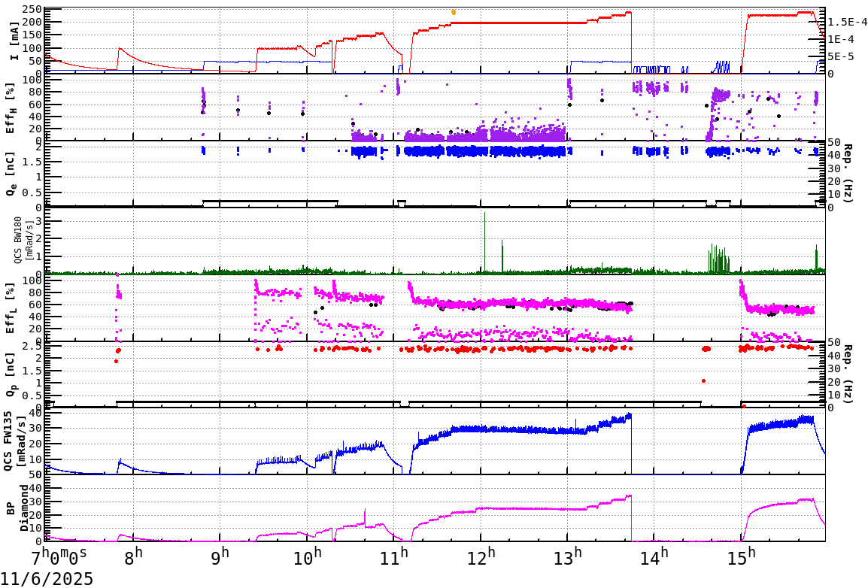Click the "I [mA]" axis label
This screenshot has width=868, height=588.
coord(14,41)
